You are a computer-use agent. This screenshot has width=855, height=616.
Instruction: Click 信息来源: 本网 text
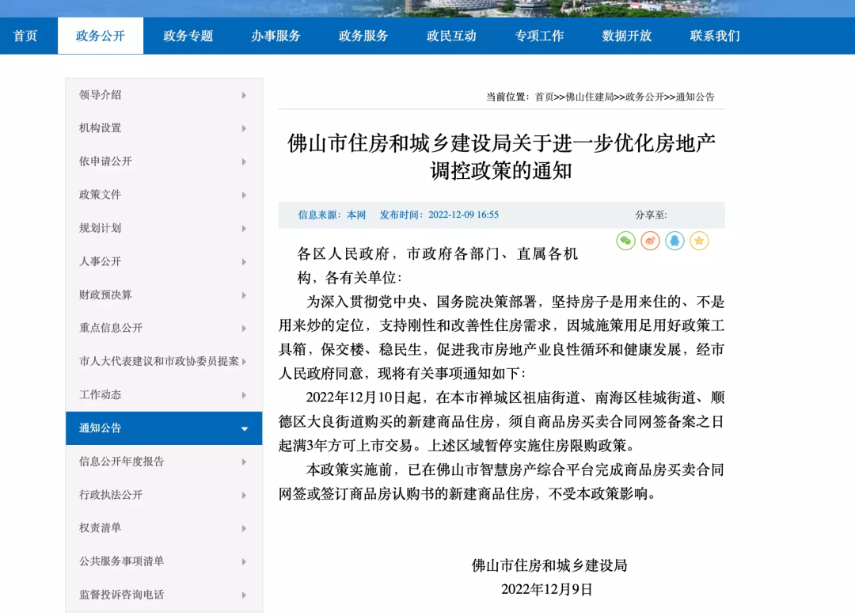(x=332, y=215)
